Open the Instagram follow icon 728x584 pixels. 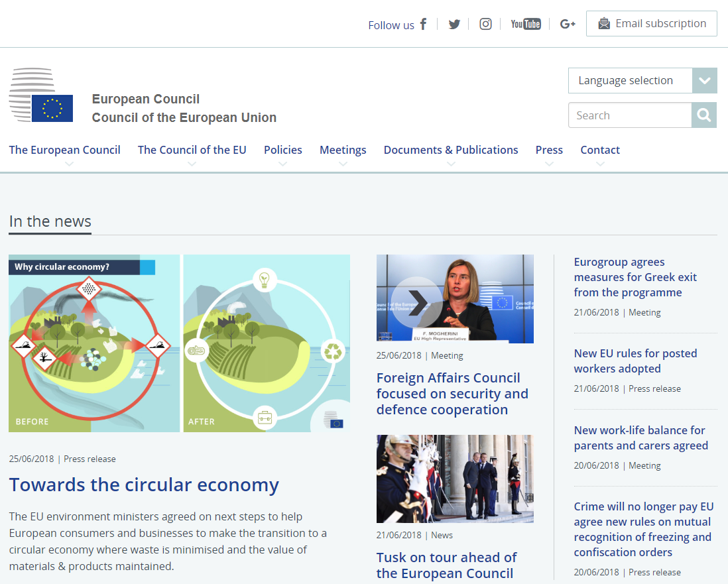[x=485, y=24]
